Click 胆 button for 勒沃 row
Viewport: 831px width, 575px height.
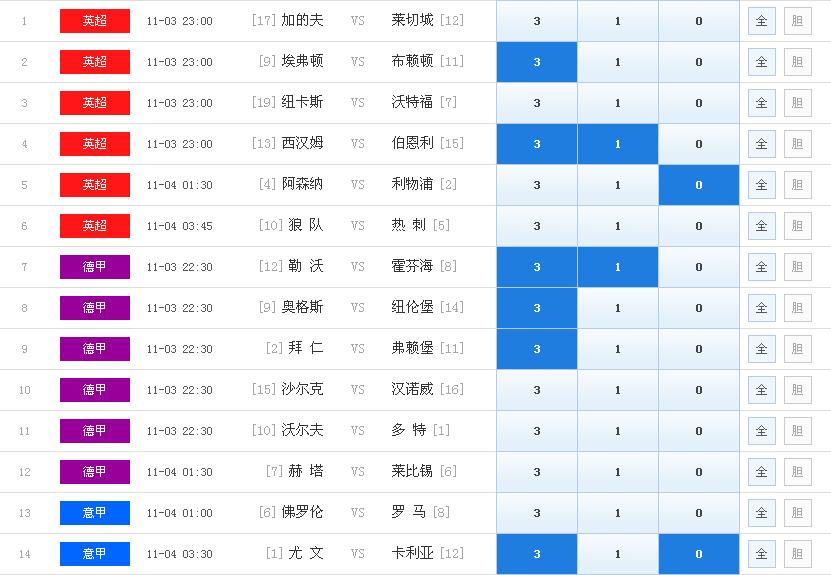pos(798,267)
